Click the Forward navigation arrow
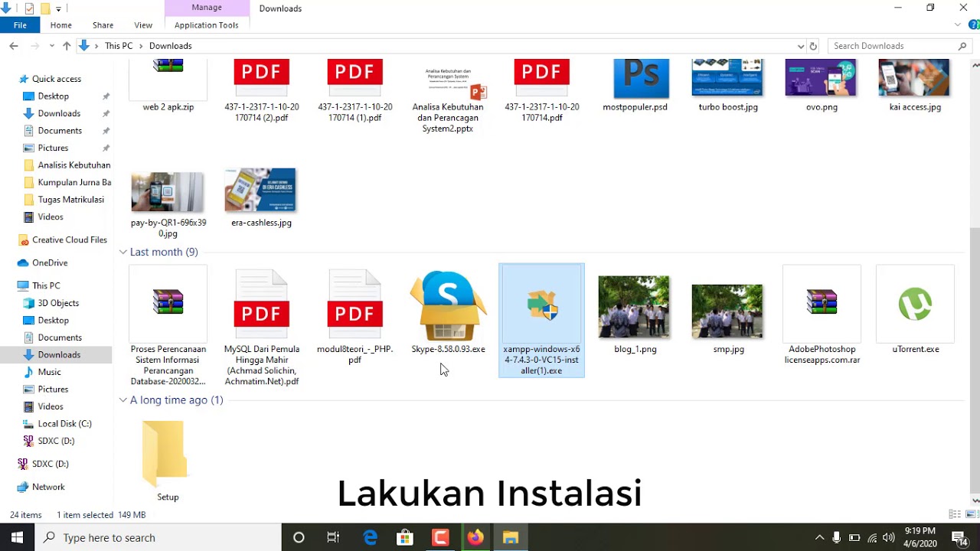 point(34,46)
